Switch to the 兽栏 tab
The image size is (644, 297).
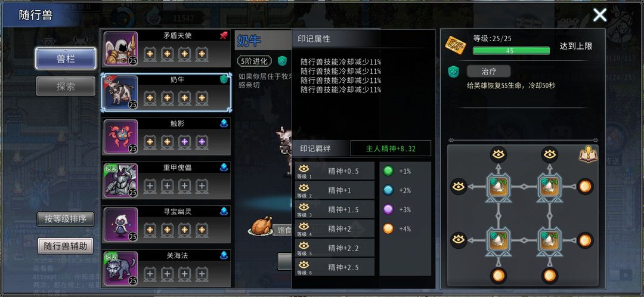tap(66, 58)
